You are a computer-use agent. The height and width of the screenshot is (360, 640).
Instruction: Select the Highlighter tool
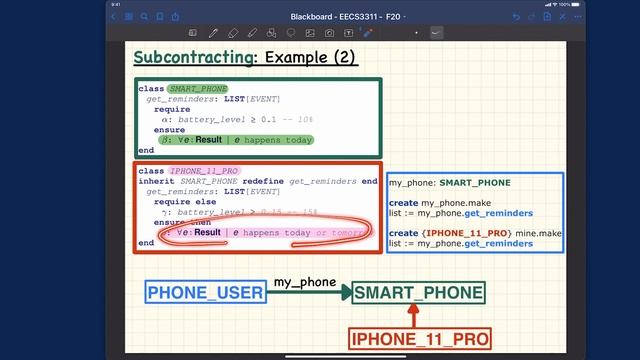coord(252,33)
